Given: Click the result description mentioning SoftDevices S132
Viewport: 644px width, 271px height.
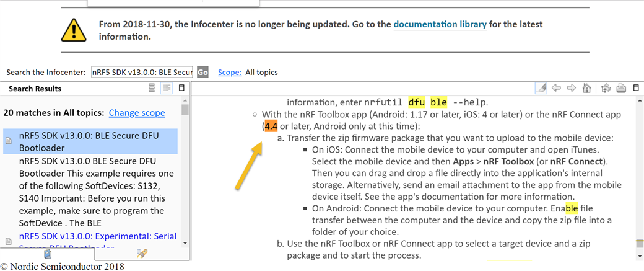Looking at the screenshot, I should (x=97, y=192).
